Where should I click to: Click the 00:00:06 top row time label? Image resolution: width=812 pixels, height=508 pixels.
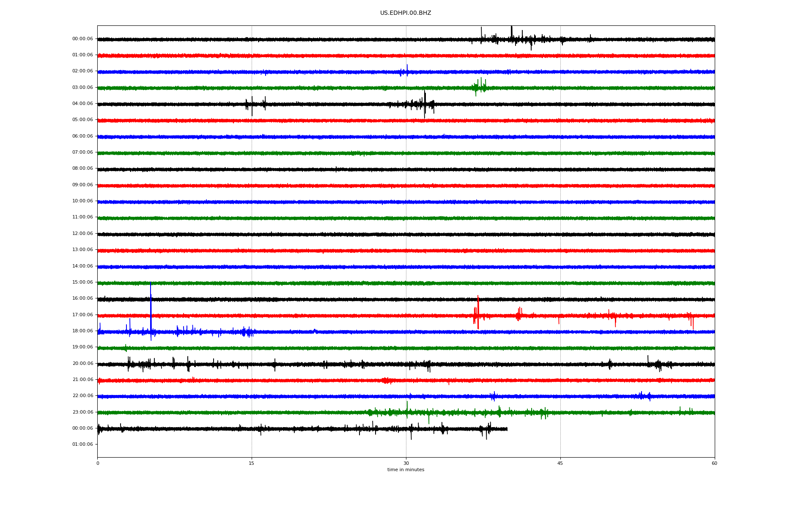[82, 39]
